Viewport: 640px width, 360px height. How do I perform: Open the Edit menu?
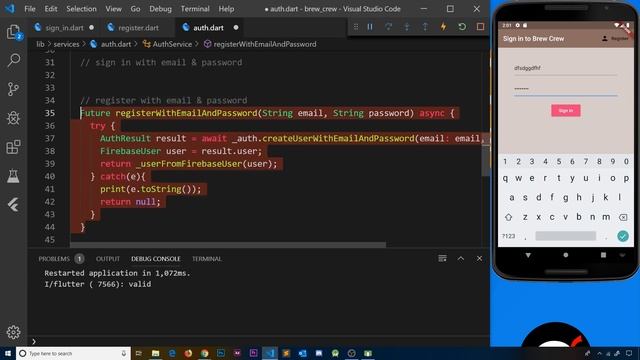point(51,9)
